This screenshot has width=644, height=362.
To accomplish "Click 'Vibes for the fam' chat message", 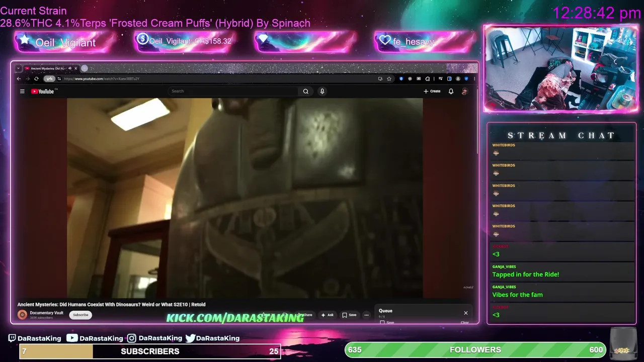I will click(x=517, y=295).
